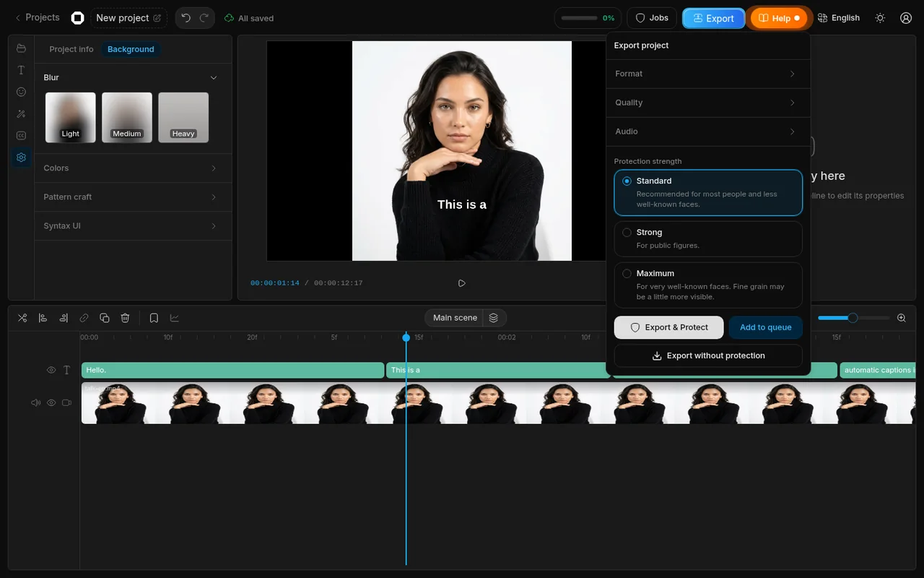Viewport: 924px width, 578px height.
Task: Switch the light/dark theme toggle
Action: [x=880, y=18]
